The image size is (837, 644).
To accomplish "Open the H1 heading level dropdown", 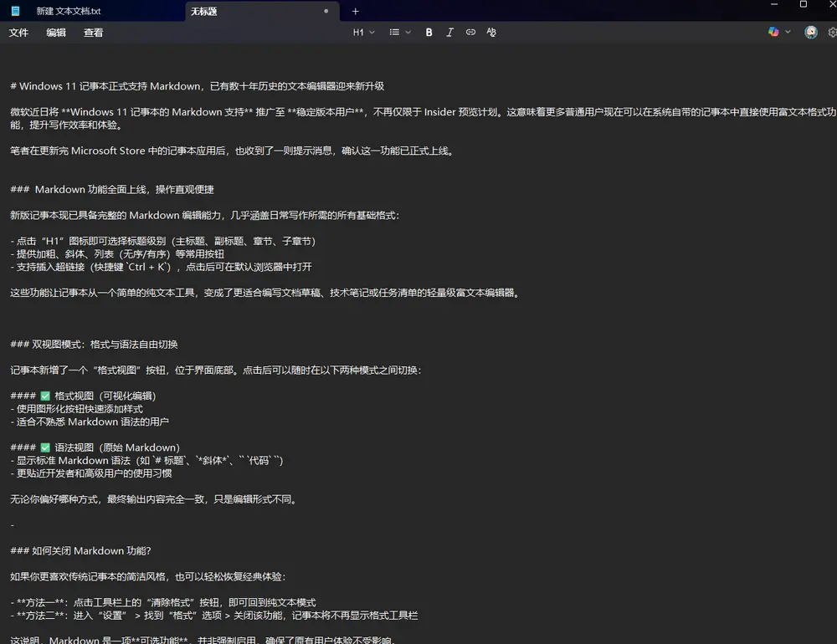I will click(363, 33).
